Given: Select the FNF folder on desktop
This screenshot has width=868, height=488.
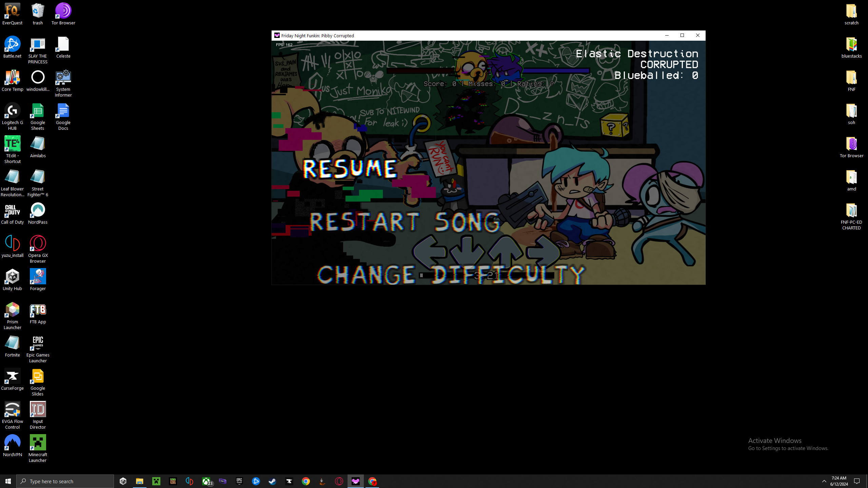Looking at the screenshot, I should (851, 81).
